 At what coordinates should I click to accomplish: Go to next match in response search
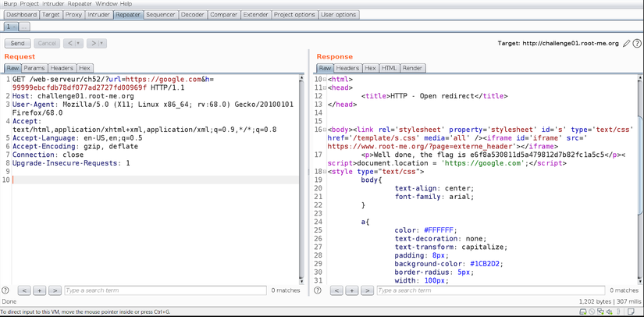point(366,290)
